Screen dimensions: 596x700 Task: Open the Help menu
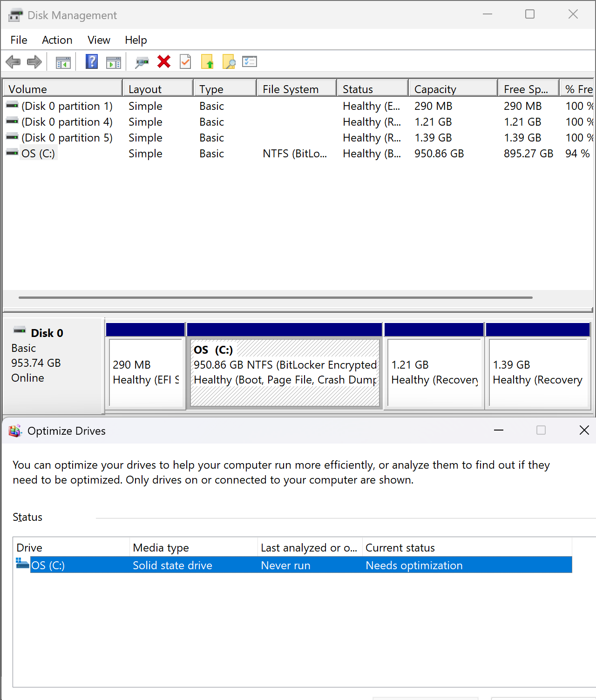click(136, 40)
